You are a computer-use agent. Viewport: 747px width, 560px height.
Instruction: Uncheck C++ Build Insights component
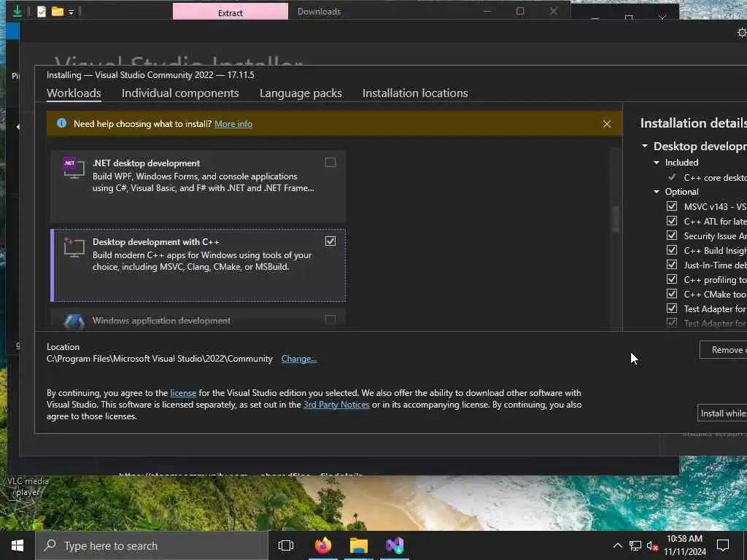(x=672, y=250)
